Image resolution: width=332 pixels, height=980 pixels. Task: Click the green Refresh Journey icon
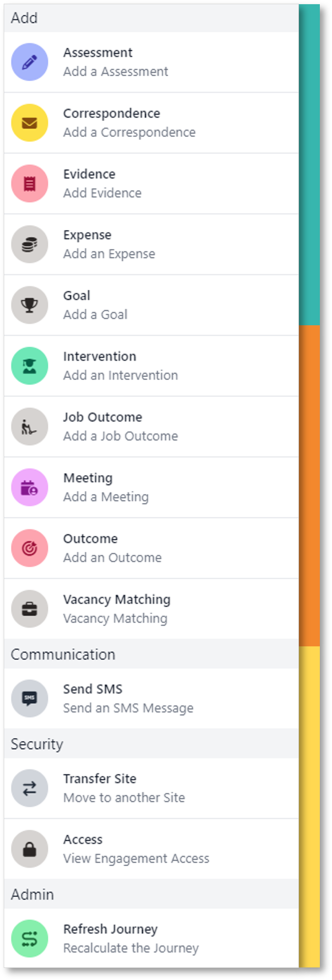(29, 939)
